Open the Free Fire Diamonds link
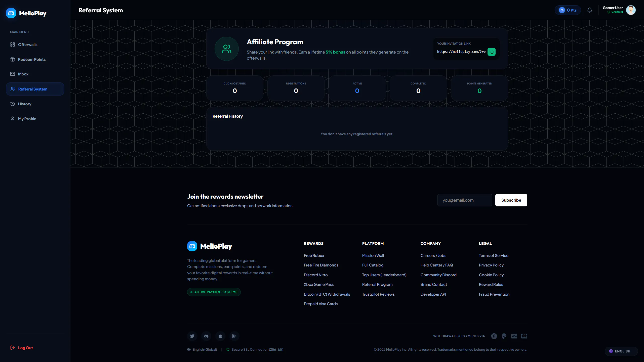 click(x=321, y=265)
